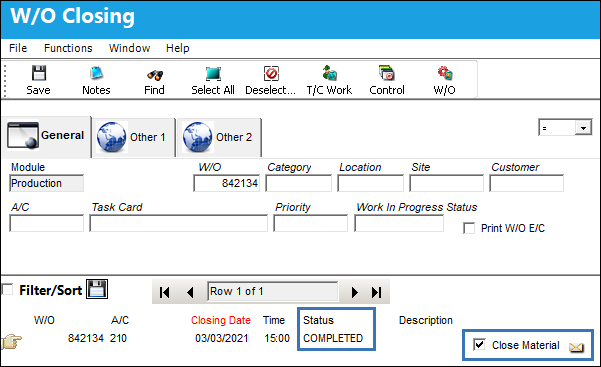Switch to the Other 1 tab
This screenshot has height=367, width=601.
pos(133,137)
